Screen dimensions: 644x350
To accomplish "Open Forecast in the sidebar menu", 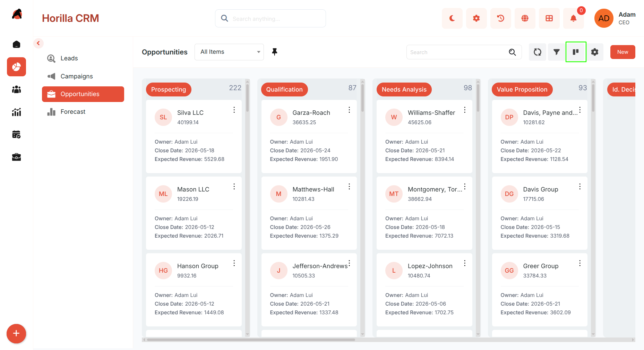I will [83, 112].
